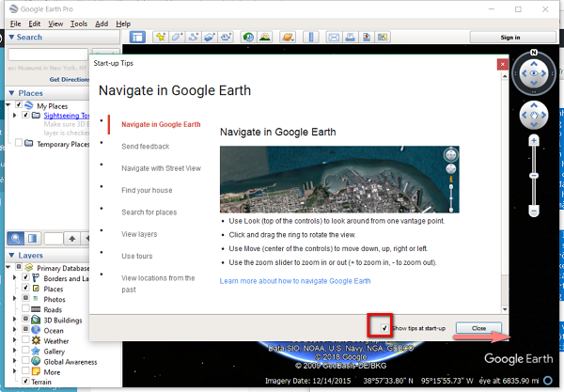The image size is (564, 392).
Task: Save image using the toolbar icon
Action: (x=367, y=37)
